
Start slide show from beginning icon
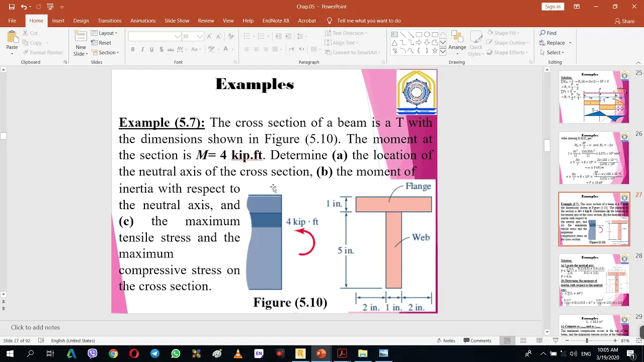(50, 7)
